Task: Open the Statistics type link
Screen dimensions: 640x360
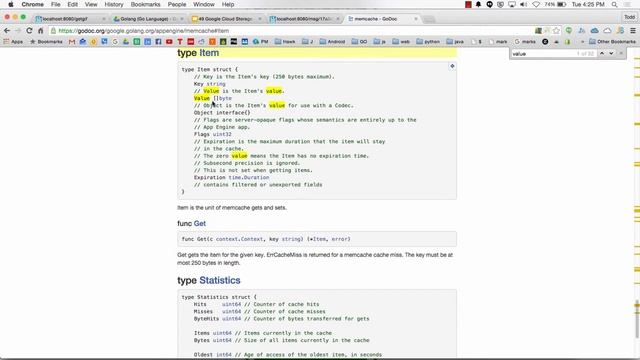Action: 220,280
